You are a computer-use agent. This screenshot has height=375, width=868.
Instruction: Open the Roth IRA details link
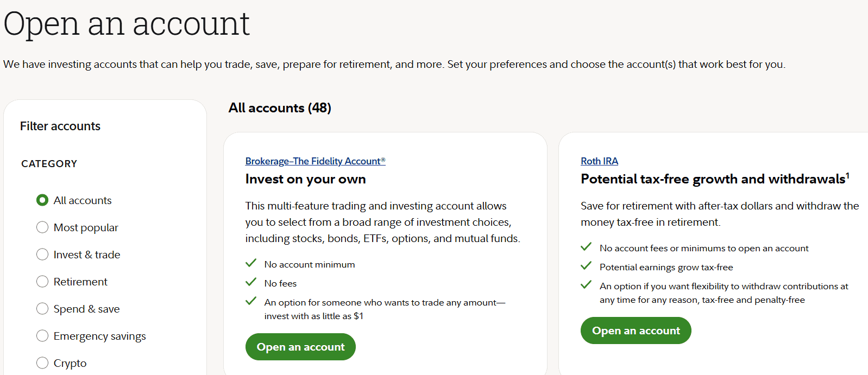pos(599,161)
